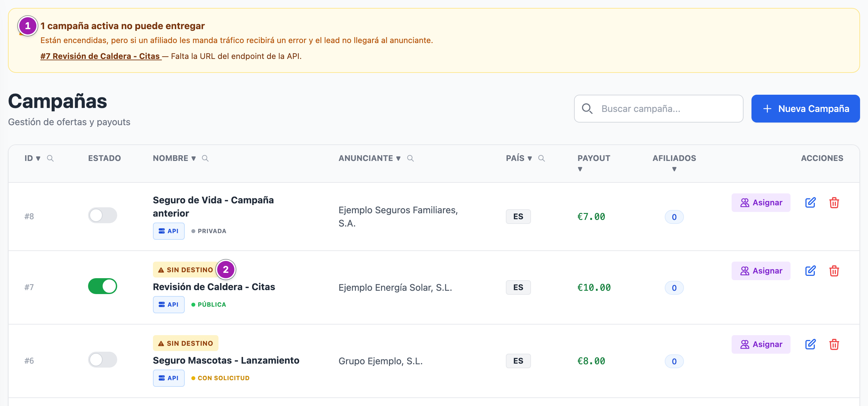
Task: Sort by NOMBRE column arrow
Action: coord(193,159)
